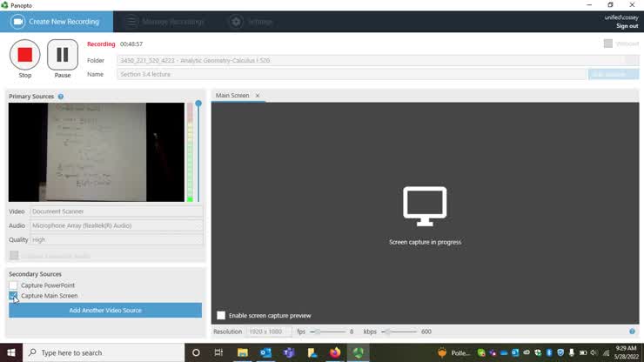
Task: Click Add Another Video Source
Action: click(x=105, y=311)
